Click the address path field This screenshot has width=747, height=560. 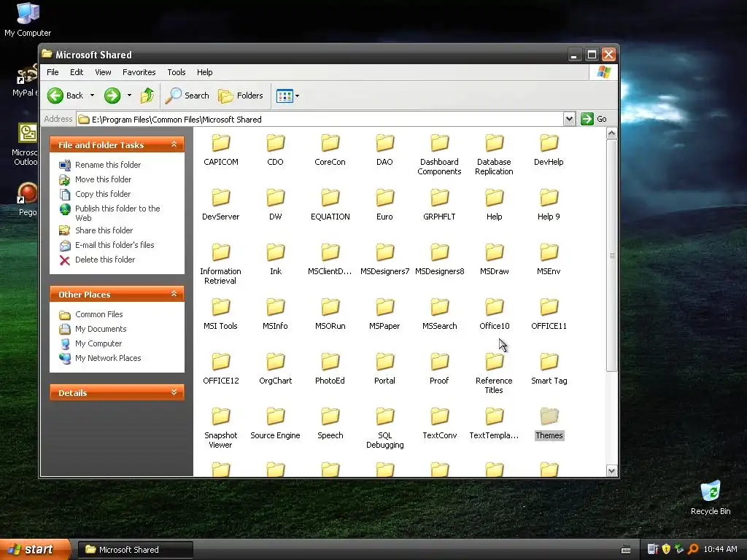coord(320,119)
